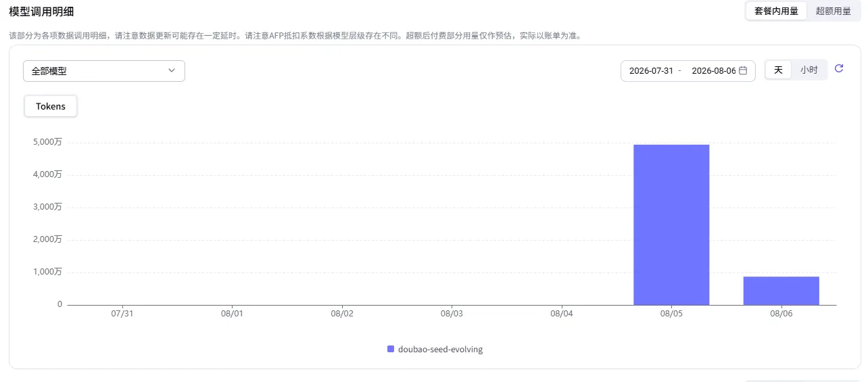Screen dimensions: 868x382
Task: Click the doubao-seed-evolving legend color square
Action: point(391,350)
